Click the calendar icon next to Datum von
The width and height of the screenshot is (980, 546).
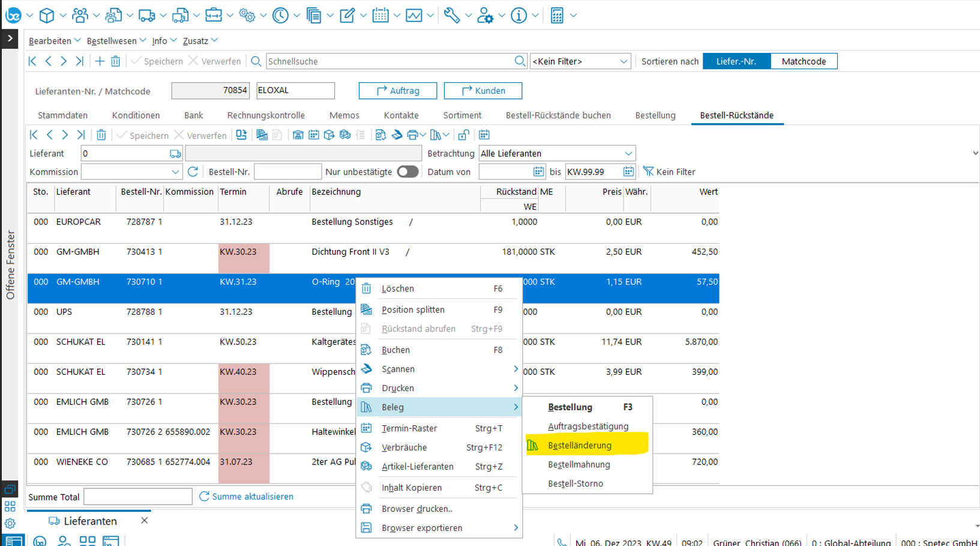[538, 172]
